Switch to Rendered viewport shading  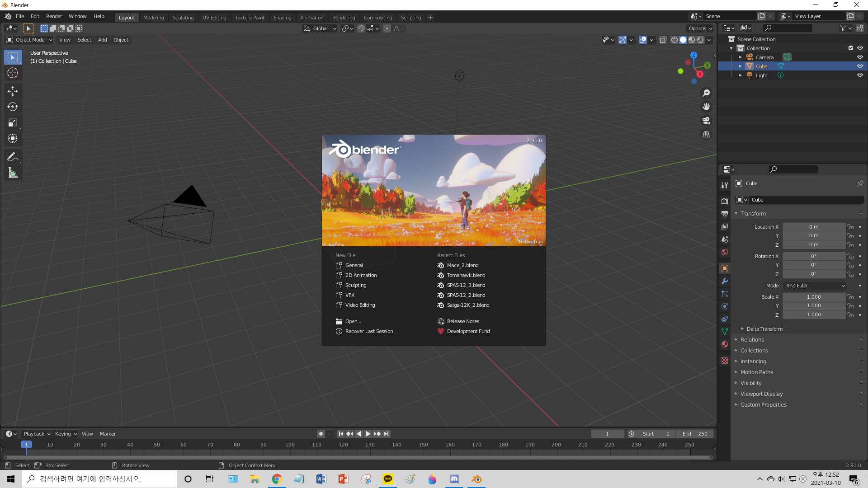click(700, 40)
